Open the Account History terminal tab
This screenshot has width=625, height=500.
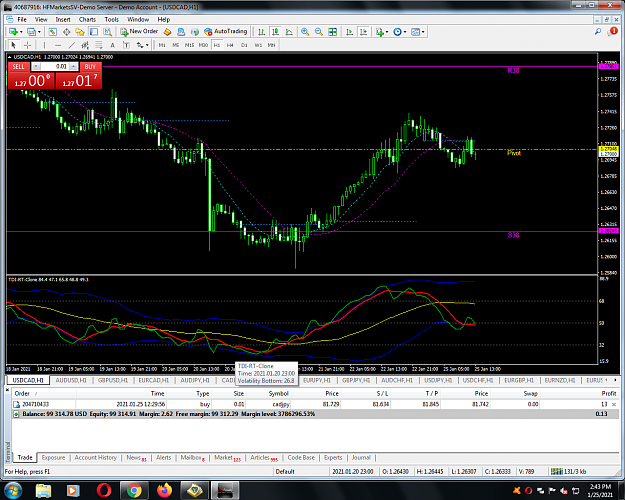coord(96,457)
